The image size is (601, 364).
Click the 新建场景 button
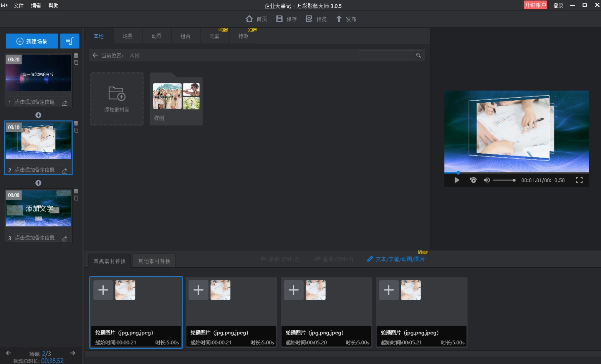coord(32,41)
